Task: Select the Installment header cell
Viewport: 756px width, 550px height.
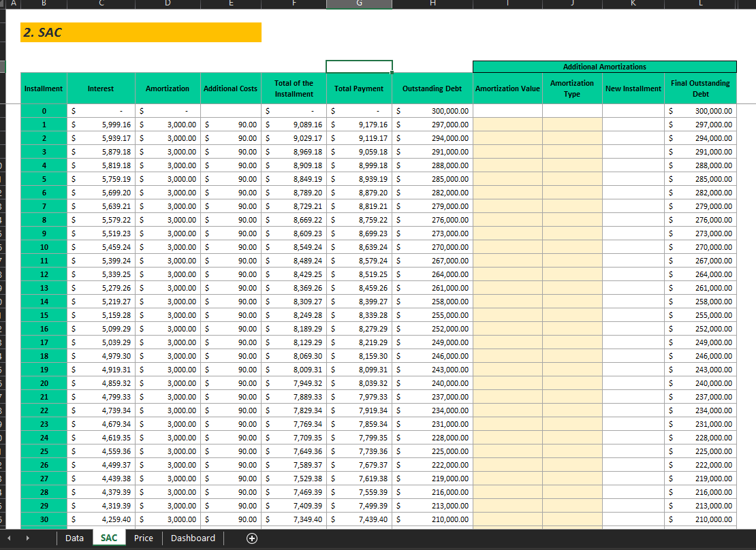Action: [x=44, y=88]
